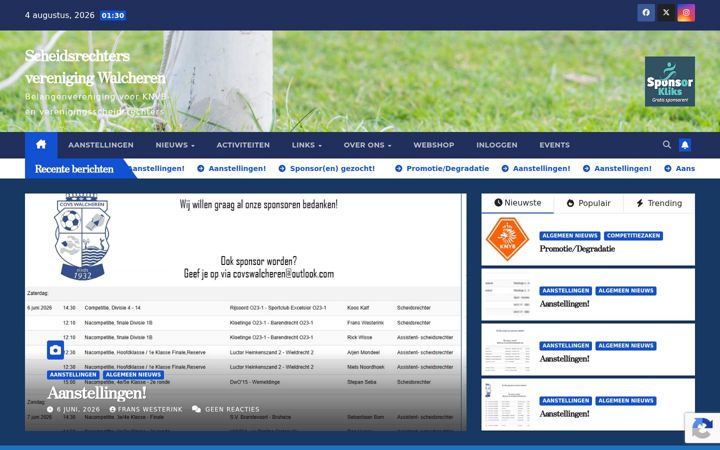This screenshot has height=450, width=720.
Task: Open the Inloggen menu item
Action: click(x=496, y=145)
